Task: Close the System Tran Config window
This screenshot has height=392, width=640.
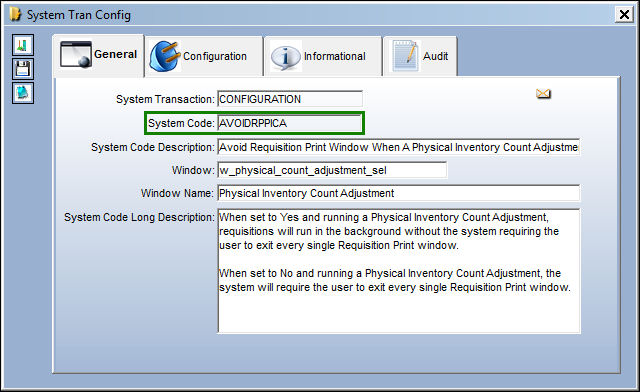Action: tap(624, 15)
